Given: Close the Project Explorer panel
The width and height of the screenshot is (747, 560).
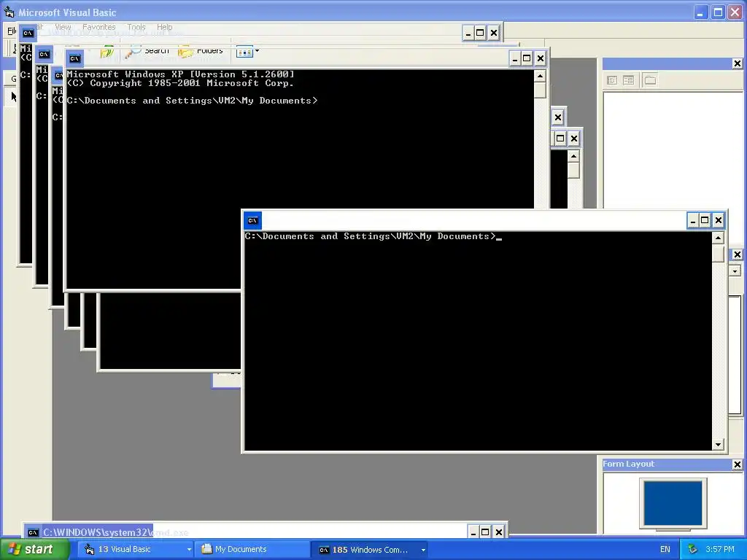Looking at the screenshot, I should pos(737,63).
